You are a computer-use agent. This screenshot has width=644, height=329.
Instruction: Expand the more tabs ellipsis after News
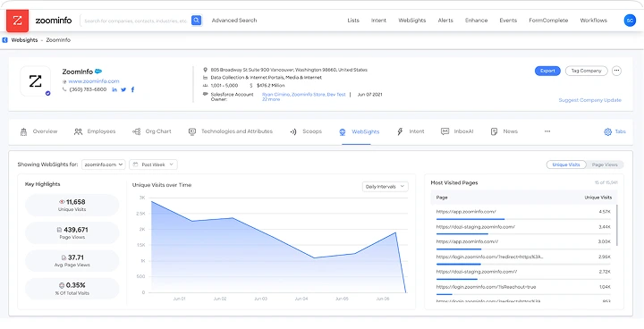pyautogui.click(x=547, y=131)
